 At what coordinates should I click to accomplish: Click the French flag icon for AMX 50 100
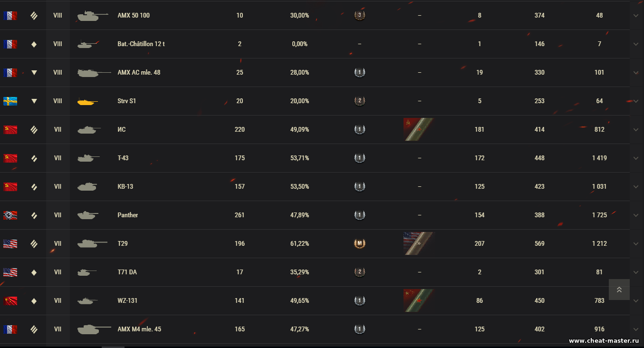point(10,16)
